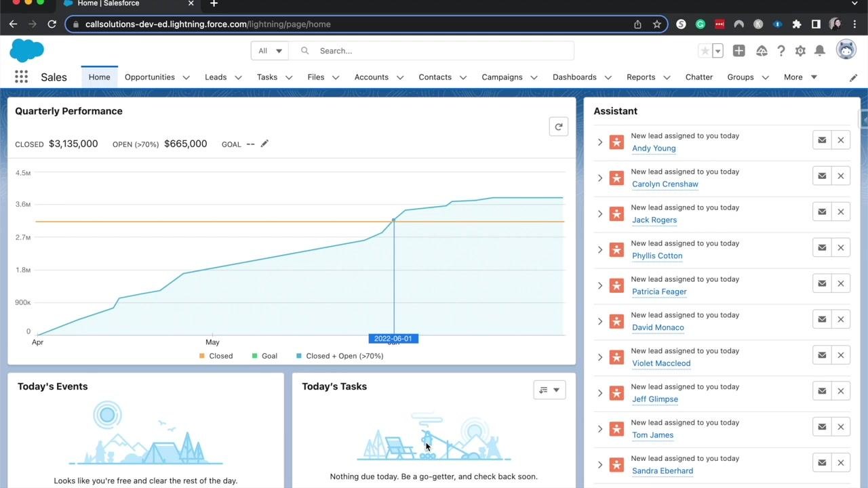Image resolution: width=868 pixels, height=488 pixels.
Task: Switch to the Accounts tab
Action: pos(371,77)
